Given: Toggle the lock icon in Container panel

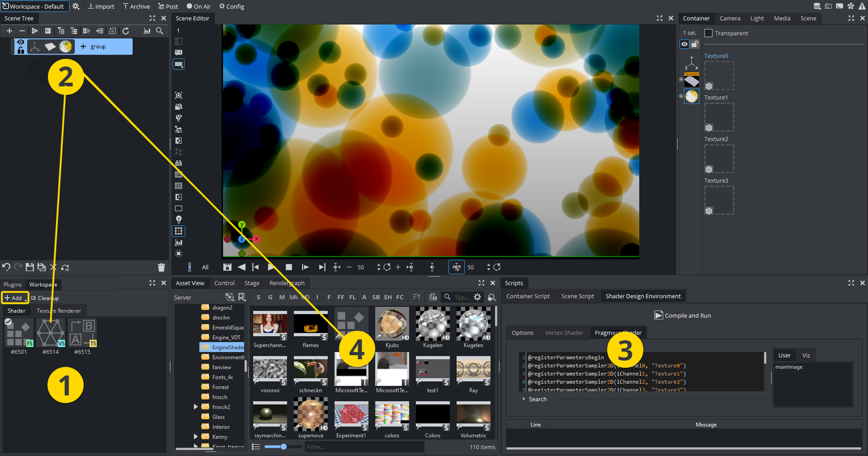Looking at the screenshot, I should [694, 44].
